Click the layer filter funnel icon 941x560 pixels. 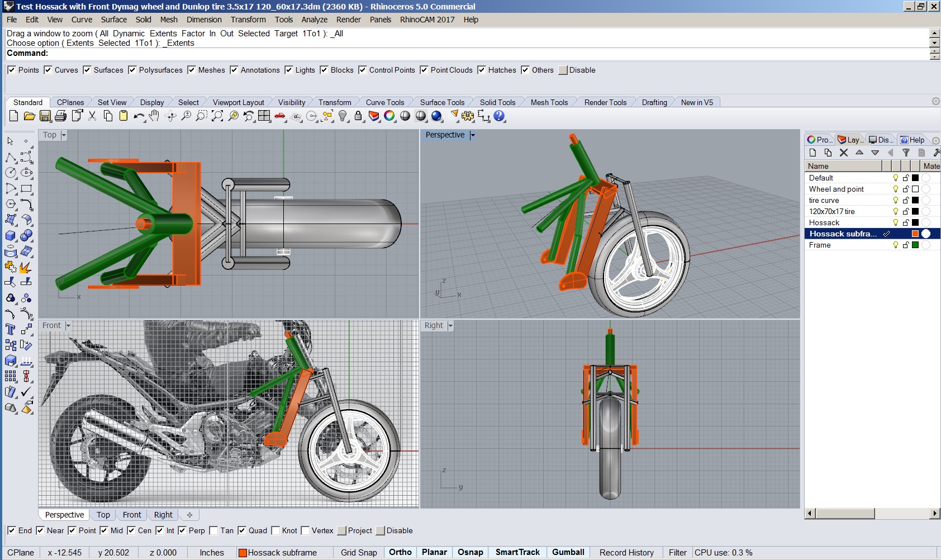tap(906, 153)
